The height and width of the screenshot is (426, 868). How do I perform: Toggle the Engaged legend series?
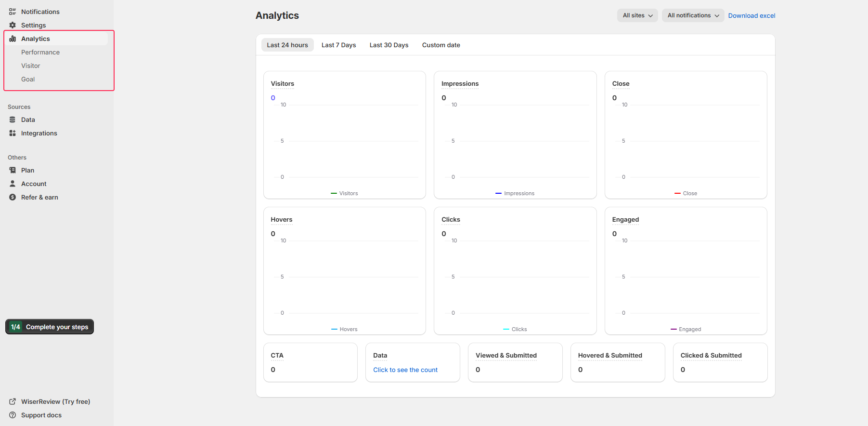coord(686,329)
